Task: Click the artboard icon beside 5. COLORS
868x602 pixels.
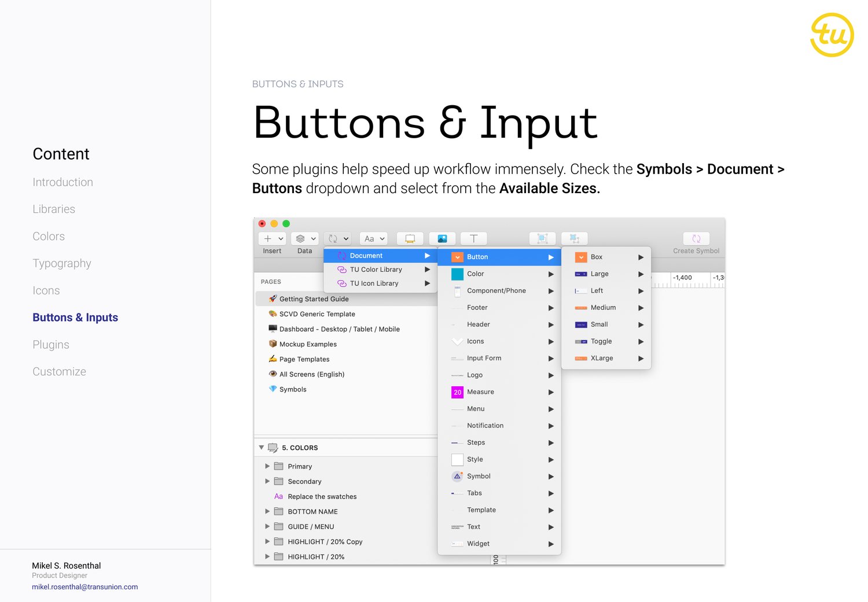Action: [x=273, y=448]
